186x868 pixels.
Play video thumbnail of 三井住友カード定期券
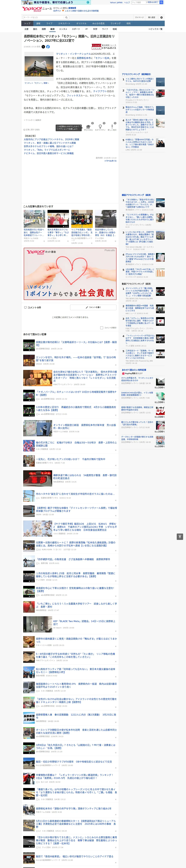click(160, 354)
